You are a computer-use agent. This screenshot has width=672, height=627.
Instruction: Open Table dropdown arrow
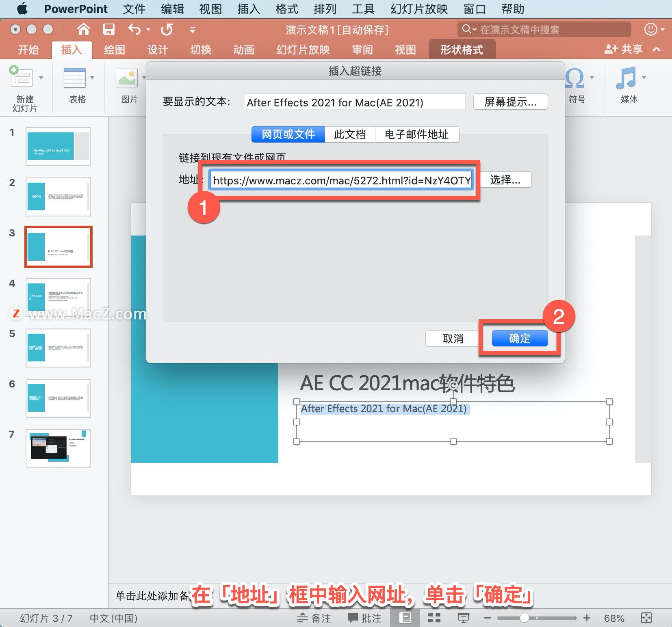(x=92, y=78)
